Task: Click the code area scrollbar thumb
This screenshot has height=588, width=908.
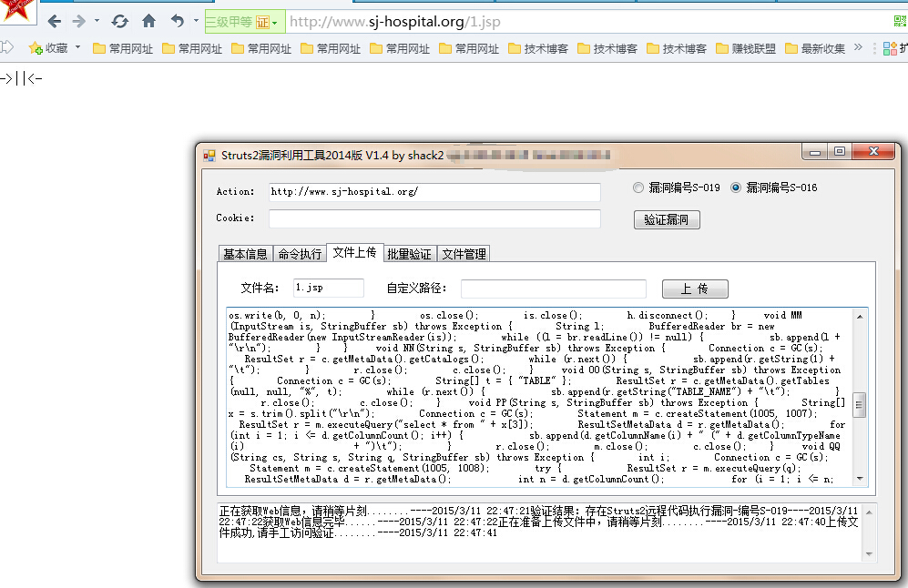Action: 860,405
